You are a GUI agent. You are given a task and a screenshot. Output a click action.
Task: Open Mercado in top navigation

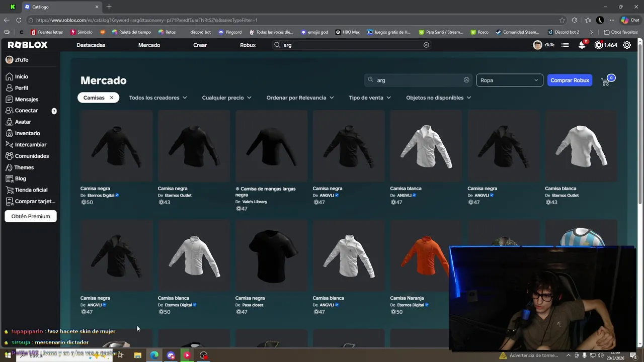pos(149,45)
